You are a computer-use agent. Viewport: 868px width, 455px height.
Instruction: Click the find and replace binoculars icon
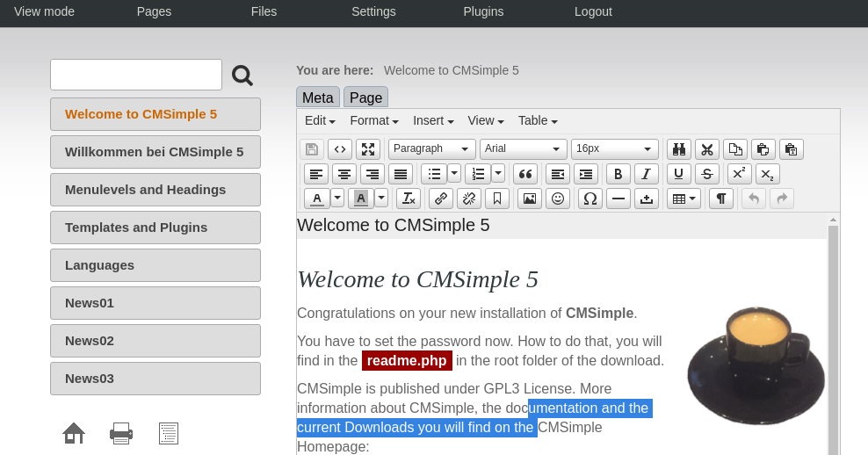coord(679,149)
